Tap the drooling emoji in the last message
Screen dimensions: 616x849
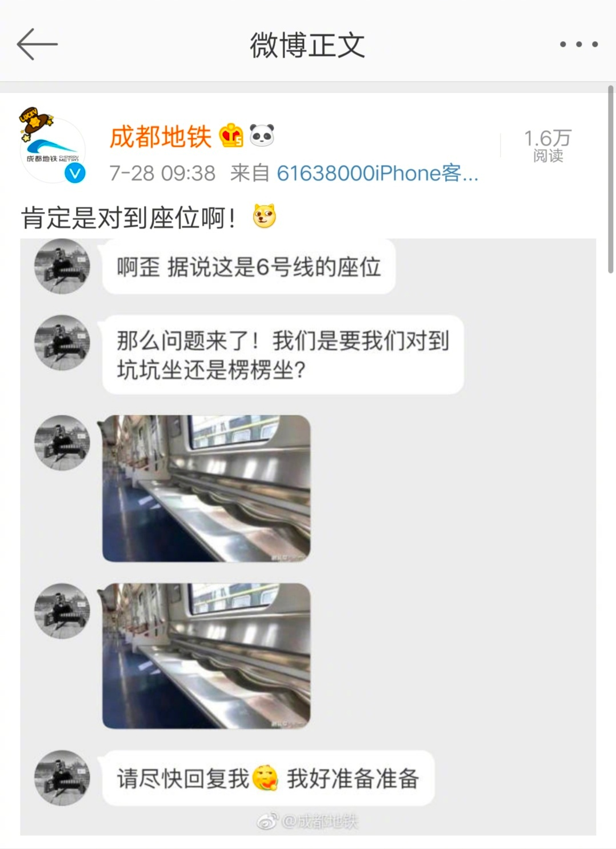pos(265,778)
